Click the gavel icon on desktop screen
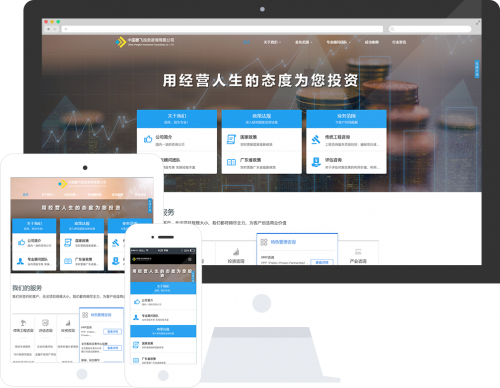 tap(316, 139)
